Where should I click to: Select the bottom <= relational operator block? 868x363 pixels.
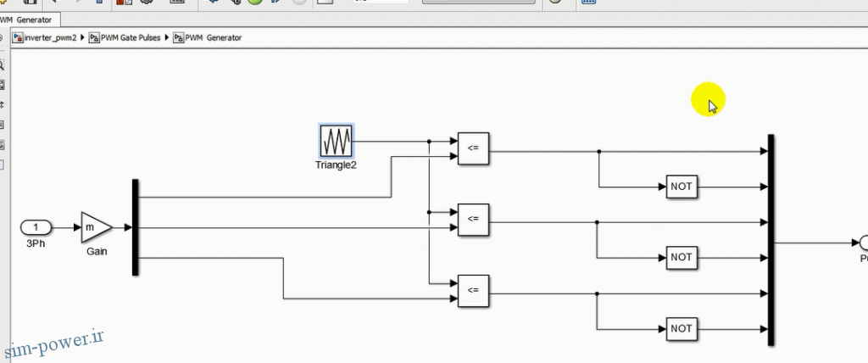[x=473, y=290]
